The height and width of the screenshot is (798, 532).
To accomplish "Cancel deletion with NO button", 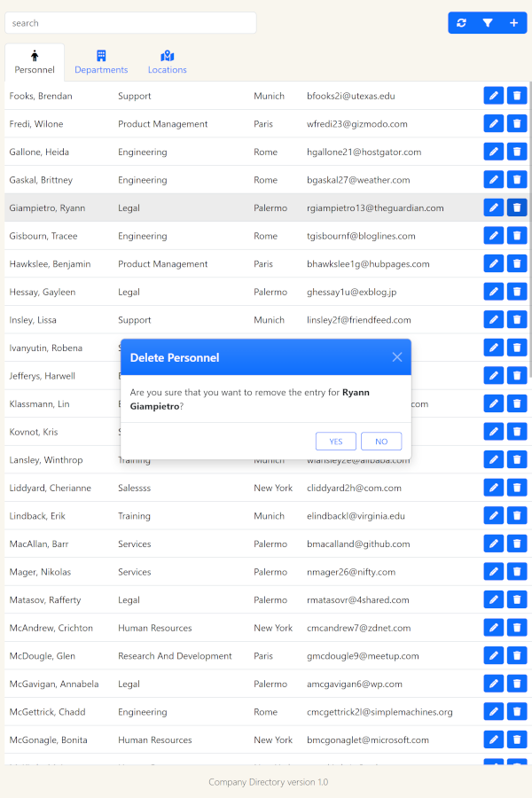I will [381, 442].
